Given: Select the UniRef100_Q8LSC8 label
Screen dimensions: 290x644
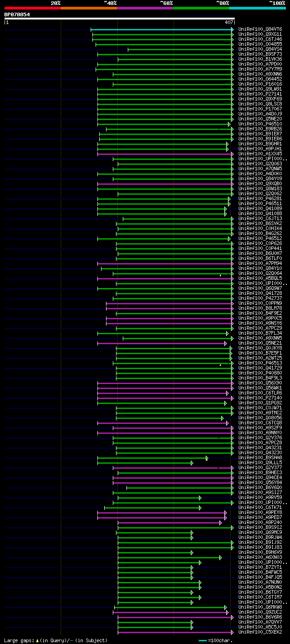Looking at the screenshot, I should pyautogui.click(x=260, y=104).
